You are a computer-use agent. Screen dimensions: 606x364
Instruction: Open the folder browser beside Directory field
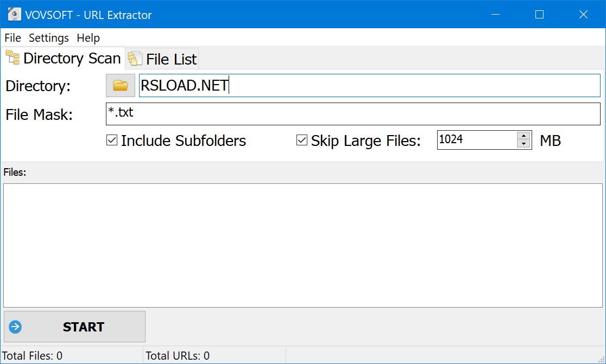point(120,85)
